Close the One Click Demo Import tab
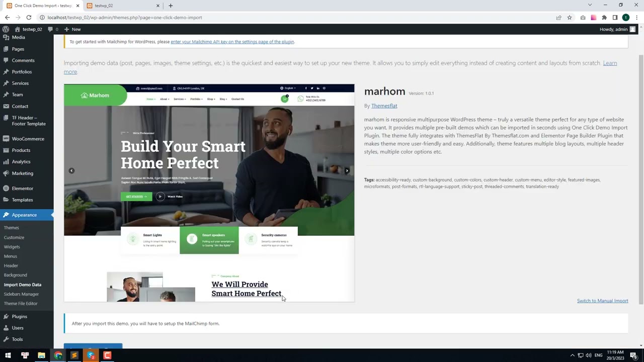644x362 pixels. tap(77, 6)
